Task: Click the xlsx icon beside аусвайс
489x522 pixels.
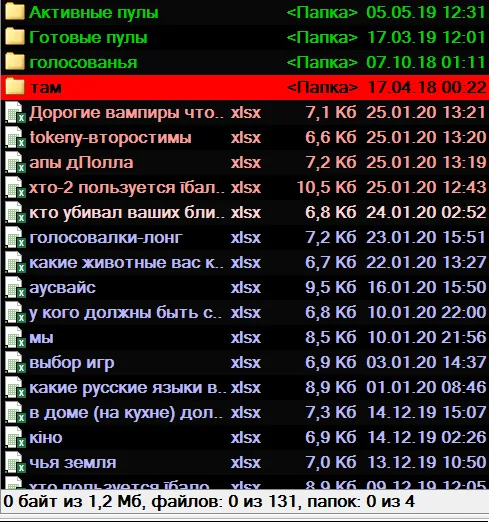Action: coord(16,287)
